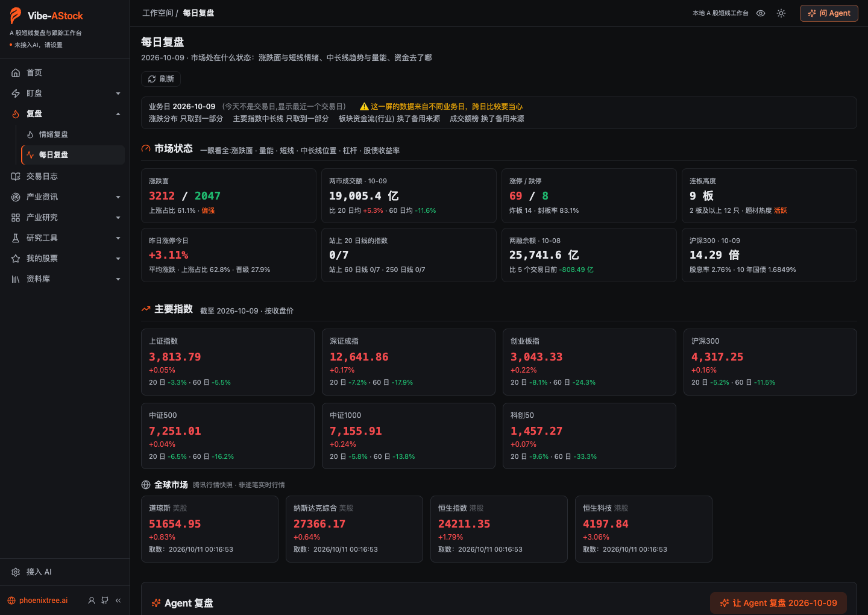This screenshot has width=868, height=615.
Task: Click the 刷新 refresh button
Action: (x=161, y=79)
